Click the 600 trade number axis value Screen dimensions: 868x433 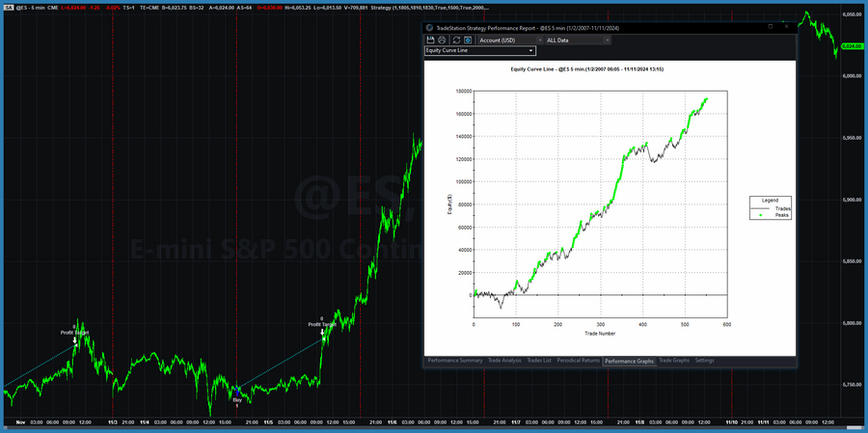tap(727, 325)
